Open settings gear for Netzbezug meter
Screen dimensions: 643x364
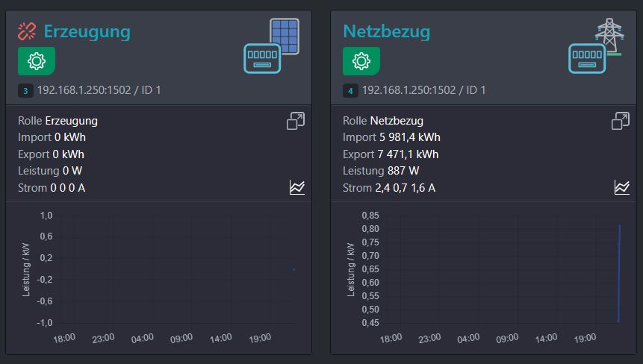pyautogui.click(x=361, y=61)
